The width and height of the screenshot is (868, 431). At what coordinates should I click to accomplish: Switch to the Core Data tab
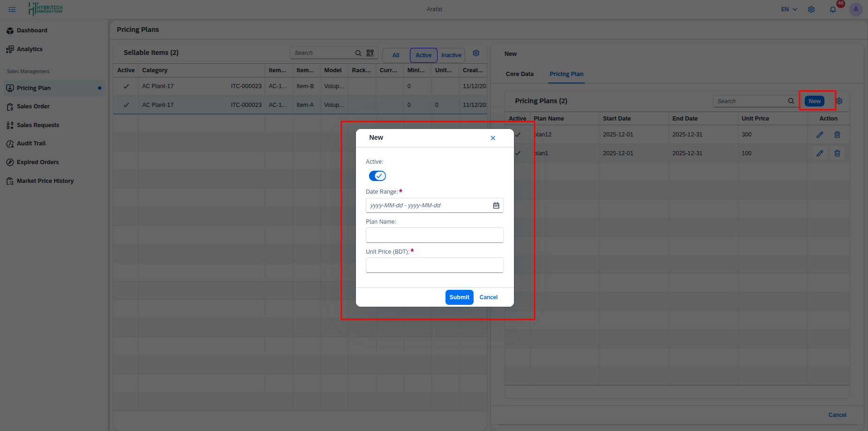(x=519, y=74)
